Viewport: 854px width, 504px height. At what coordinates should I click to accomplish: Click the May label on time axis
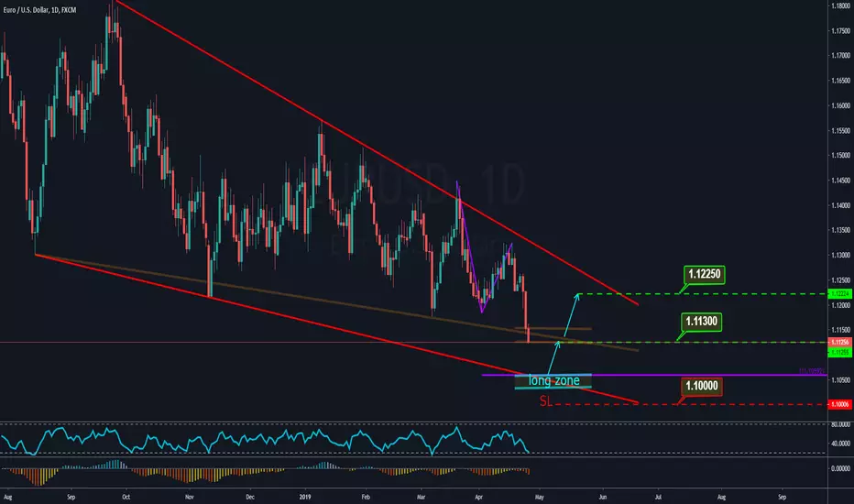[x=539, y=497]
